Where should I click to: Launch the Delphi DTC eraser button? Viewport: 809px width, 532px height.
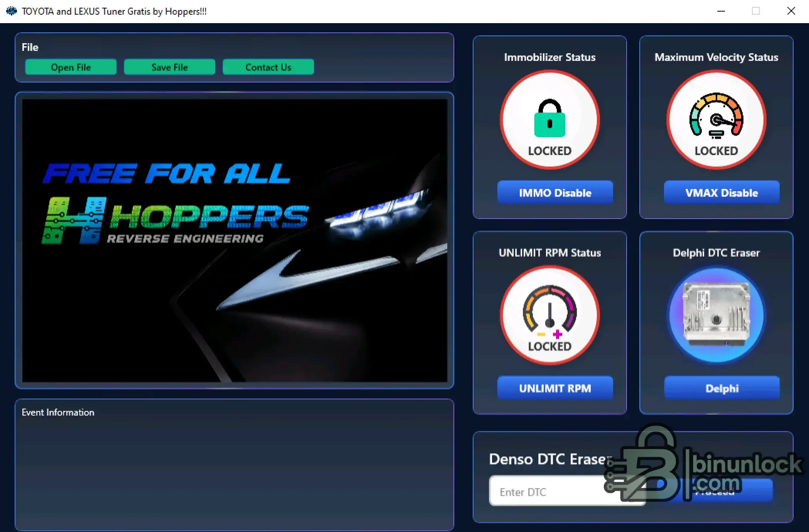tap(721, 388)
